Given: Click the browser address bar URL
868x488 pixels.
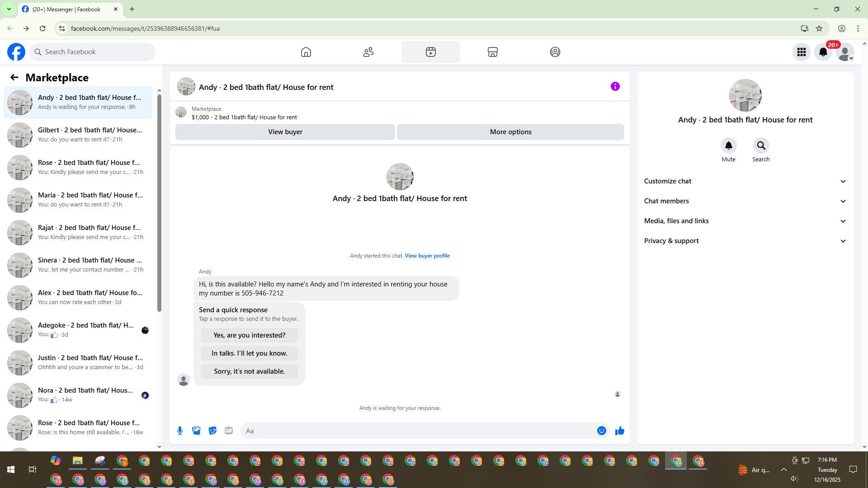Looking at the screenshot, I should tap(145, 28).
